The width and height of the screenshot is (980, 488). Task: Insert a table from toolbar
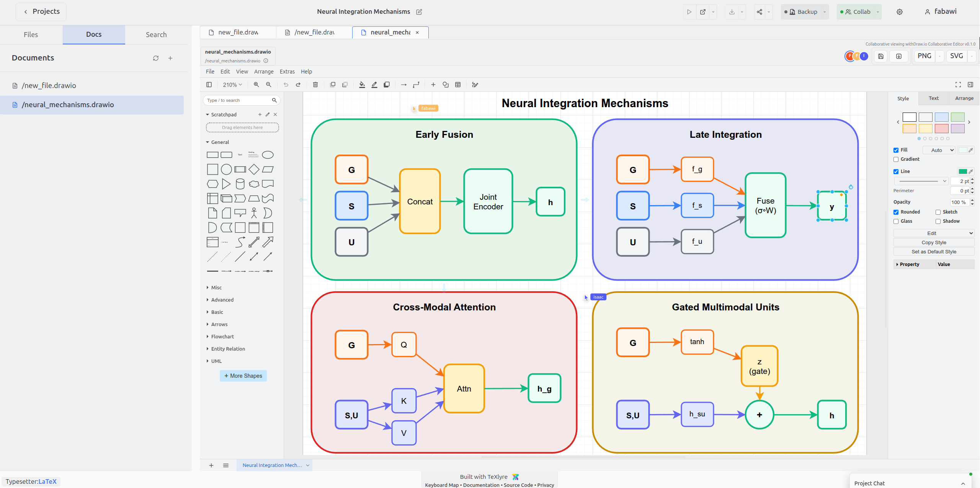458,85
